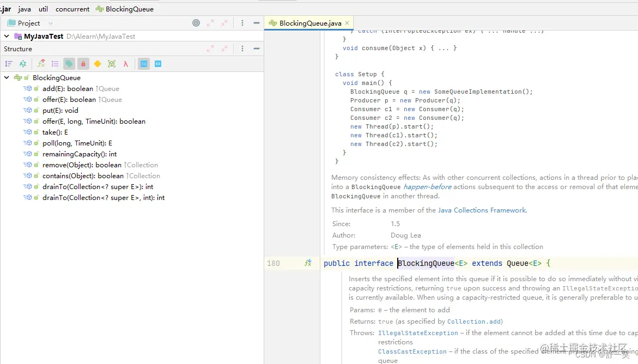
Task: Toggle Show Lambdas icon
Action: click(x=126, y=64)
